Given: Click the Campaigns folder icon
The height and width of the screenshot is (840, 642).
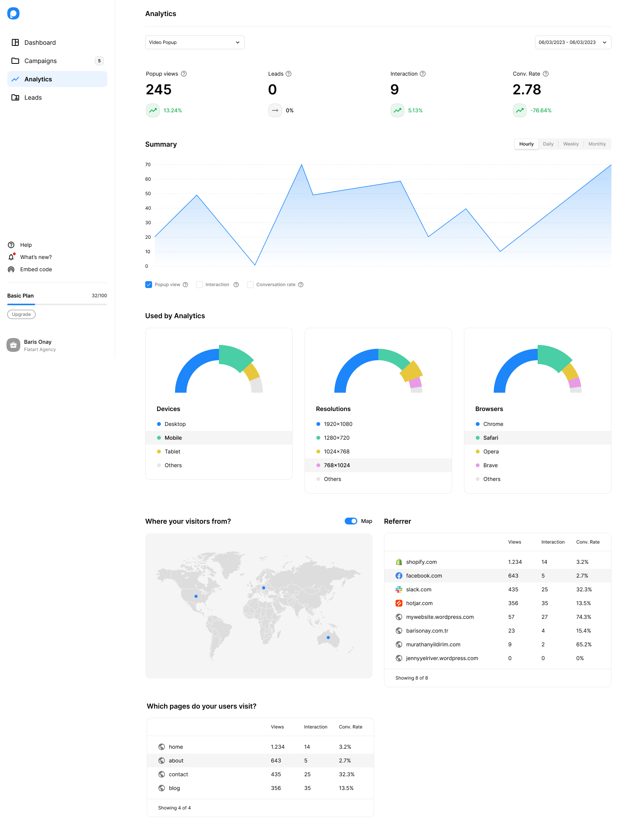Looking at the screenshot, I should [x=15, y=61].
